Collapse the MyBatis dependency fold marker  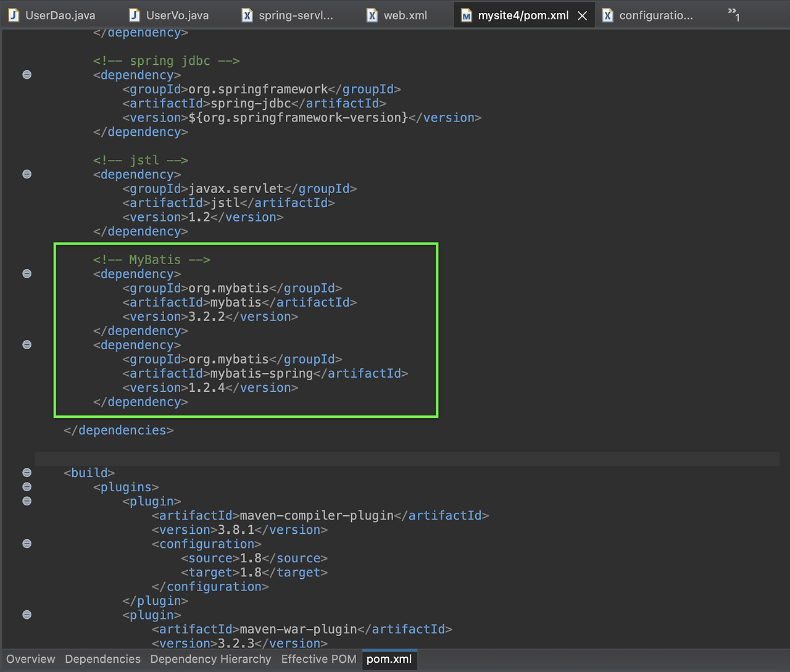27,273
